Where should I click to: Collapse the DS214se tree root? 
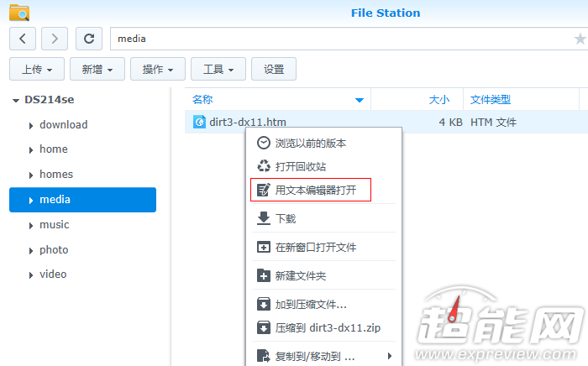[16, 101]
